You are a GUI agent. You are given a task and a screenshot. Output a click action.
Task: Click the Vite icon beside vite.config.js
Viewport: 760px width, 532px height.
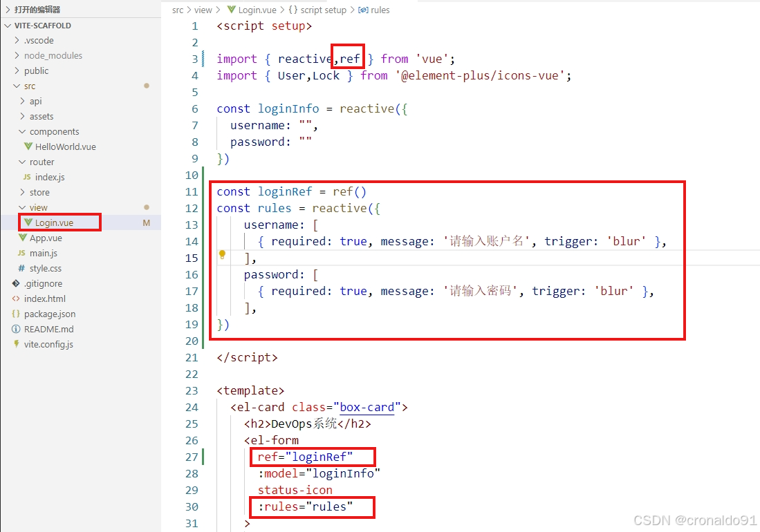17,344
